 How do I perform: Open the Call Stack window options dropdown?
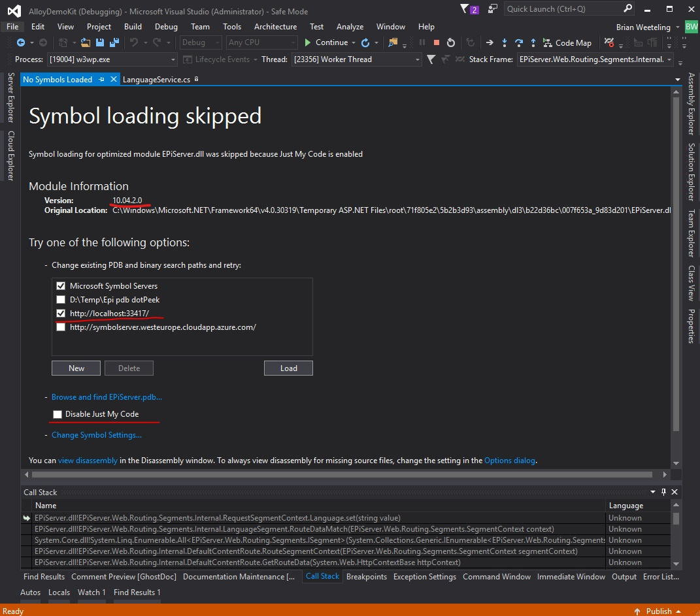click(x=653, y=491)
